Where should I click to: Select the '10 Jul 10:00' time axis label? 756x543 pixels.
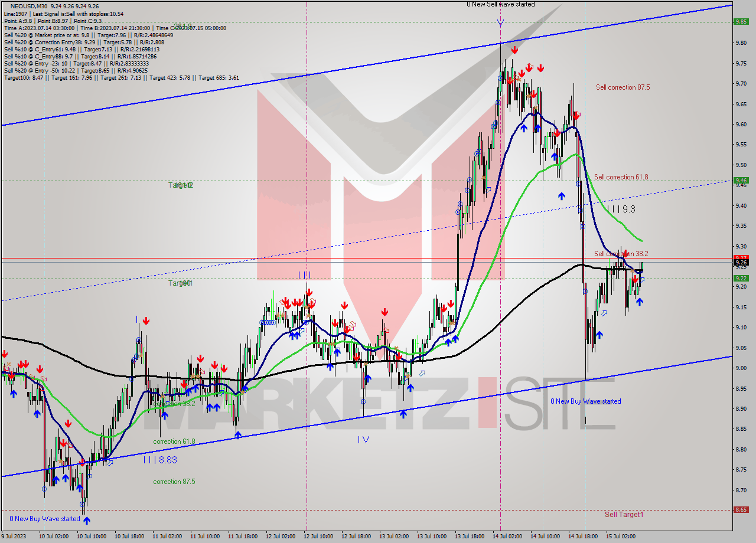point(91,537)
